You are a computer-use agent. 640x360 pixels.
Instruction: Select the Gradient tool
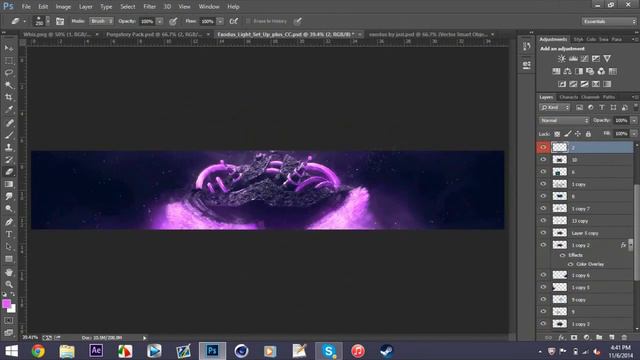pyautogui.click(x=9, y=184)
